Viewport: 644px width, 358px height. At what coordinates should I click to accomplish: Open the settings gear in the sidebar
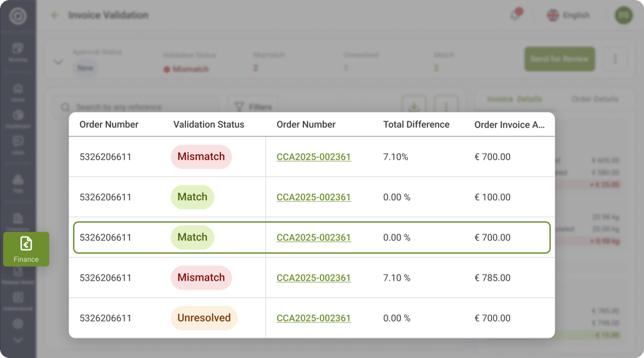point(18,324)
